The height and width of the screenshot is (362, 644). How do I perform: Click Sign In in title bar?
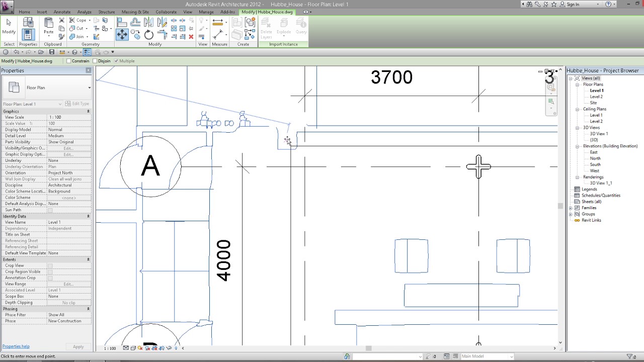pyautogui.click(x=573, y=4)
